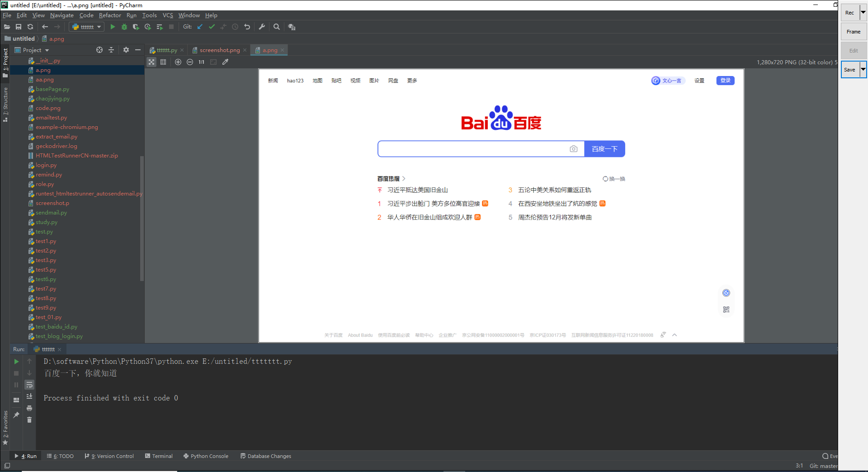Select the color picker eyedropper tool

(225, 62)
